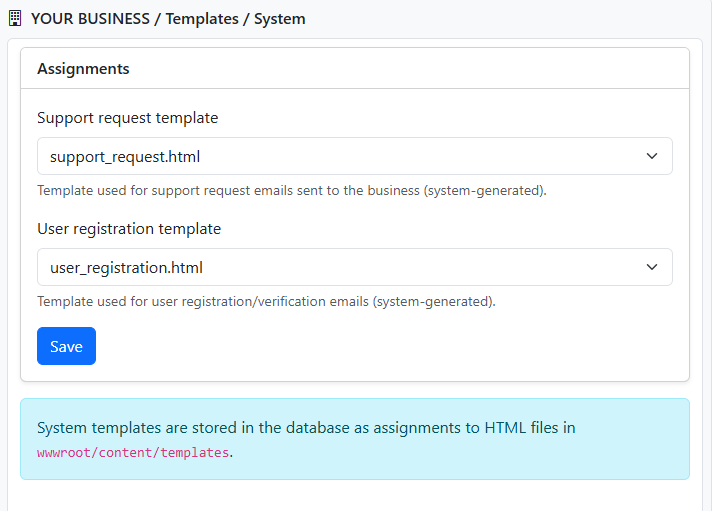
Task: Click the Assignments card header
Action: (x=355, y=69)
